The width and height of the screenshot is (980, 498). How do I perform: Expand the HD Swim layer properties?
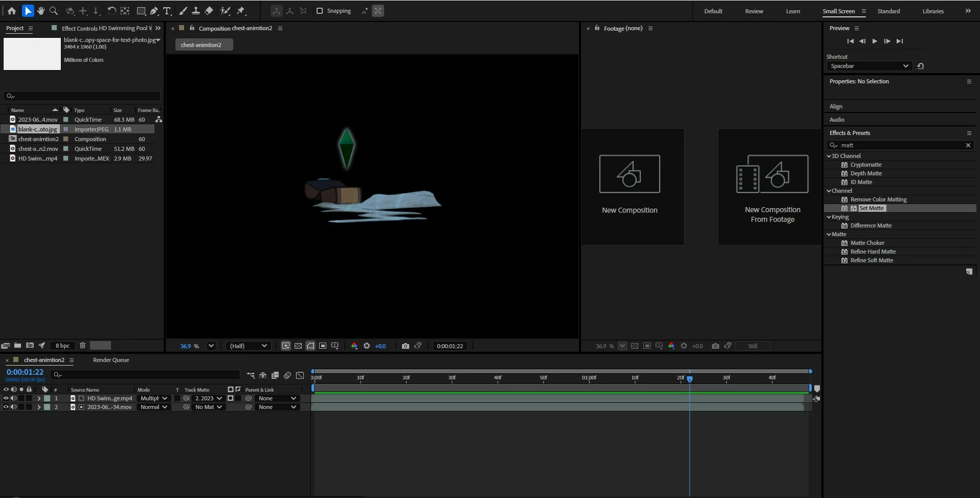point(39,398)
